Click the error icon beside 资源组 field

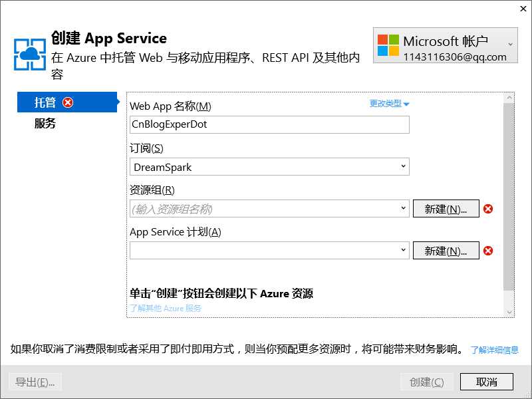pos(488,209)
